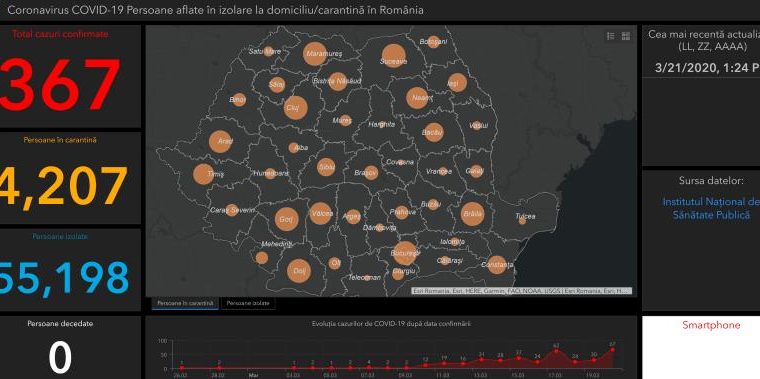Open the basemap gallery grid icon
Image resolution: width=760 pixels, height=379 pixels.
tap(626, 36)
